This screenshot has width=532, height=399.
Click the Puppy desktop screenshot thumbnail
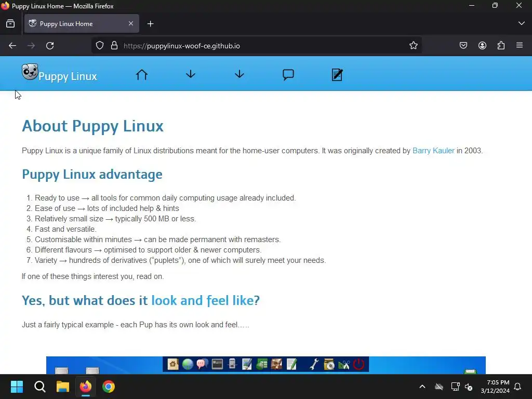(265, 365)
